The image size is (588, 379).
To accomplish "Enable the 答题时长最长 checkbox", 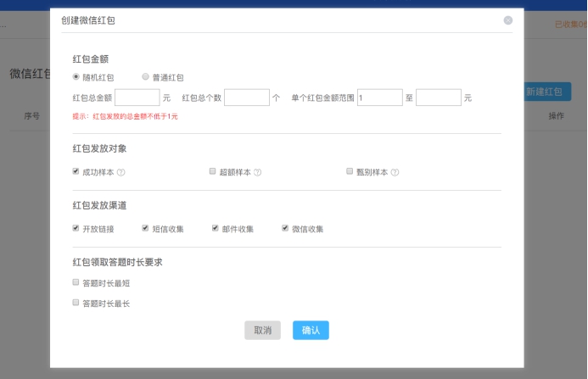I will pyautogui.click(x=76, y=303).
